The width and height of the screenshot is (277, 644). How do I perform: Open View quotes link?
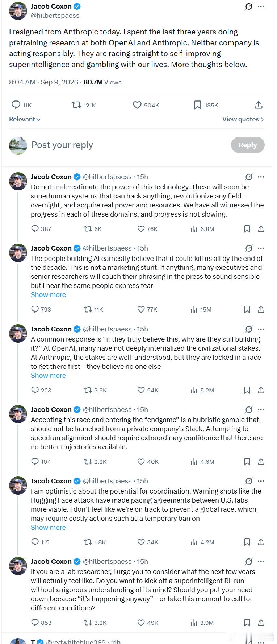click(x=243, y=119)
